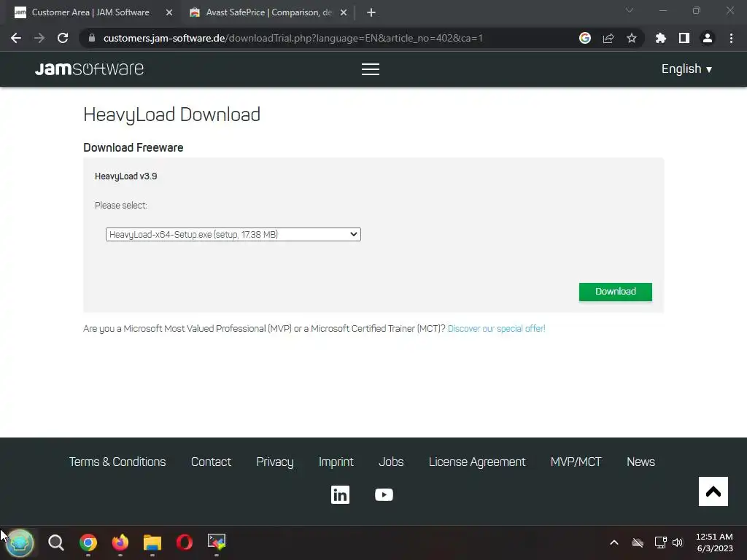Image resolution: width=747 pixels, height=560 pixels.
Task: Open the hamburger navigation menu
Action: (x=370, y=69)
